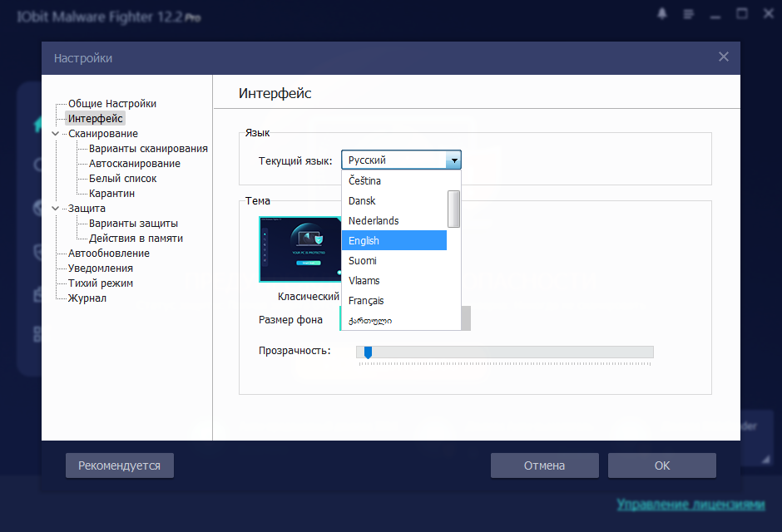The width and height of the screenshot is (782, 532).
Task: Select the Класический theme thumbnail
Action: tap(300, 249)
